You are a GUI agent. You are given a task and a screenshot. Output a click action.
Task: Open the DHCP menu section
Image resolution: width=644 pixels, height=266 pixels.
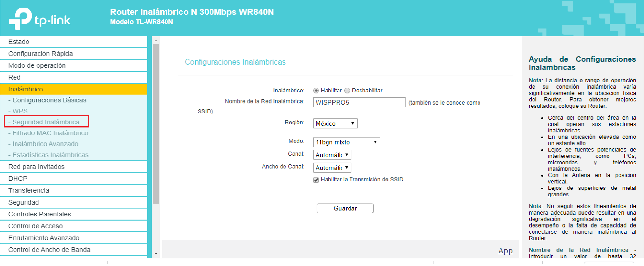pyautogui.click(x=18, y=179)
